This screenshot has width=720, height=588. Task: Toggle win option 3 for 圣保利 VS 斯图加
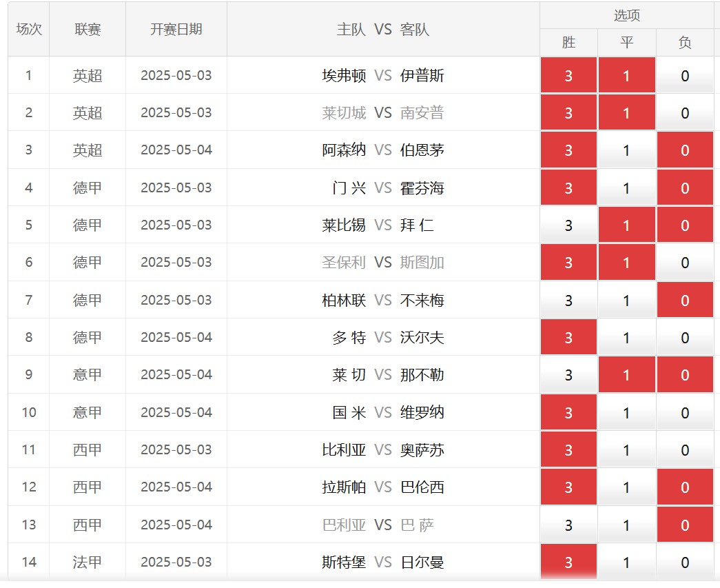tap(568, 263)
